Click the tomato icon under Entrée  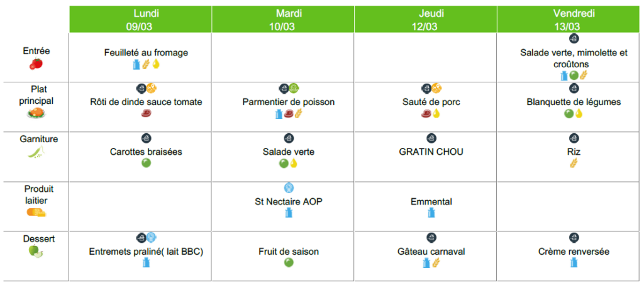click(x=35, y=64)
